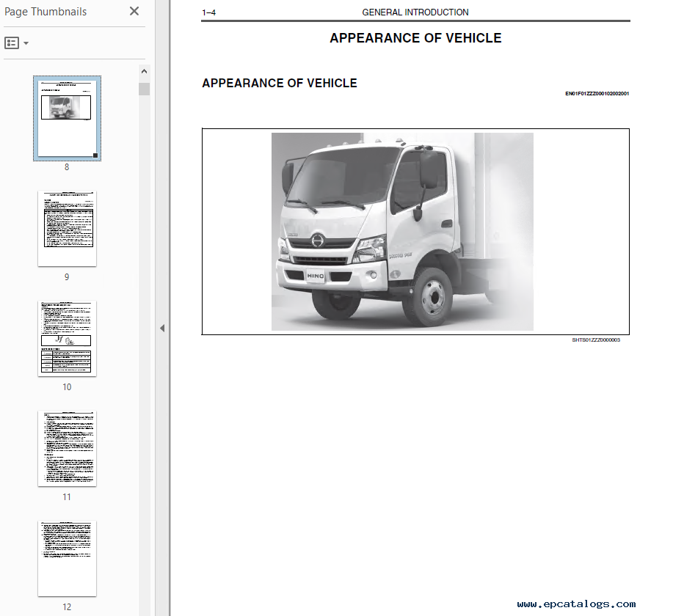Open page 12 thumbnail
The width and height of the screenshot is (673, 616).
tap(67, 559)
